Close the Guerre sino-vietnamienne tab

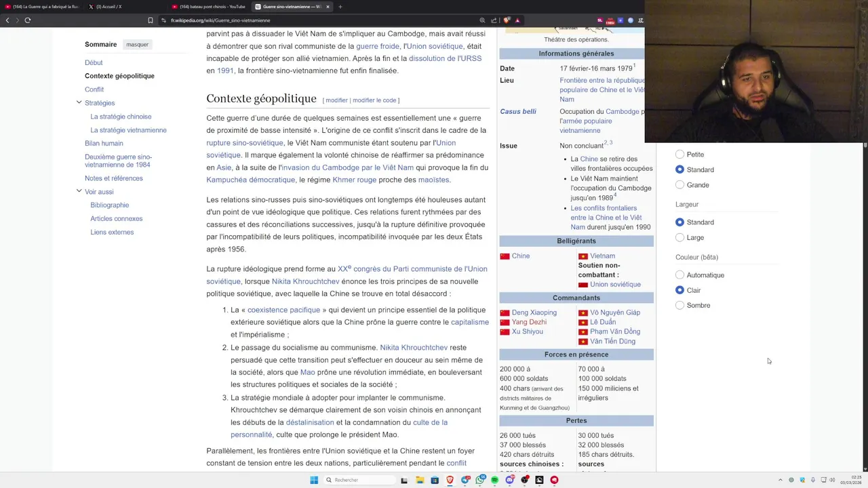point(328,7)
